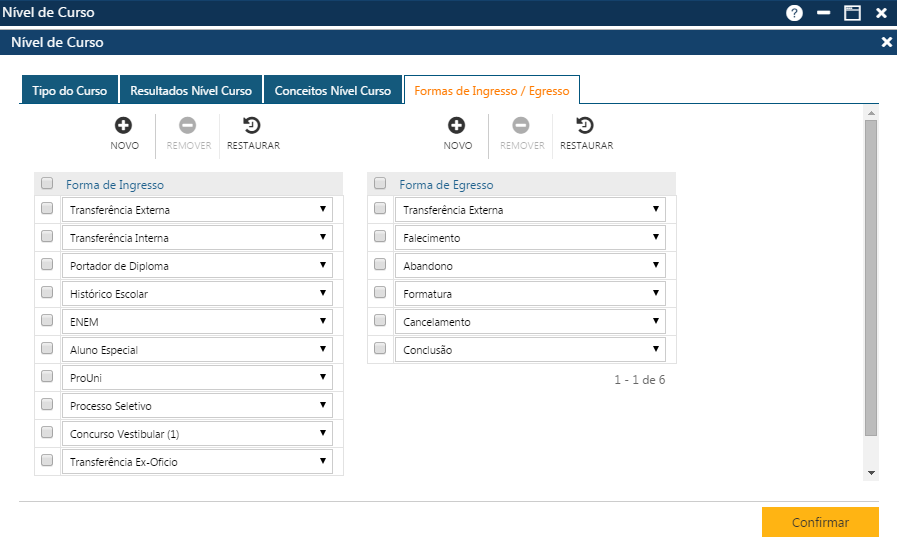Open the help question mark icon

pos(794,13)
